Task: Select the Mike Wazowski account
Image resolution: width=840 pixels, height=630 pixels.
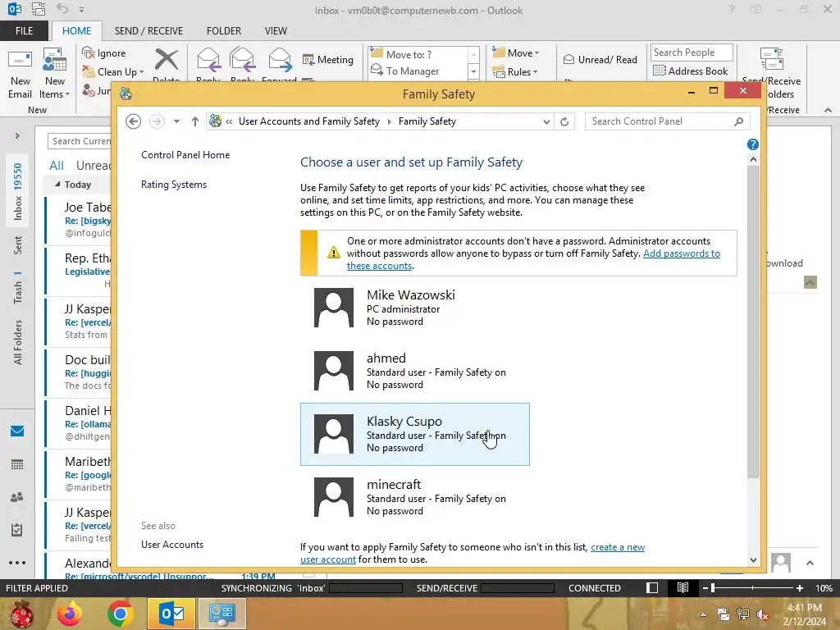Action: (414, 308)
